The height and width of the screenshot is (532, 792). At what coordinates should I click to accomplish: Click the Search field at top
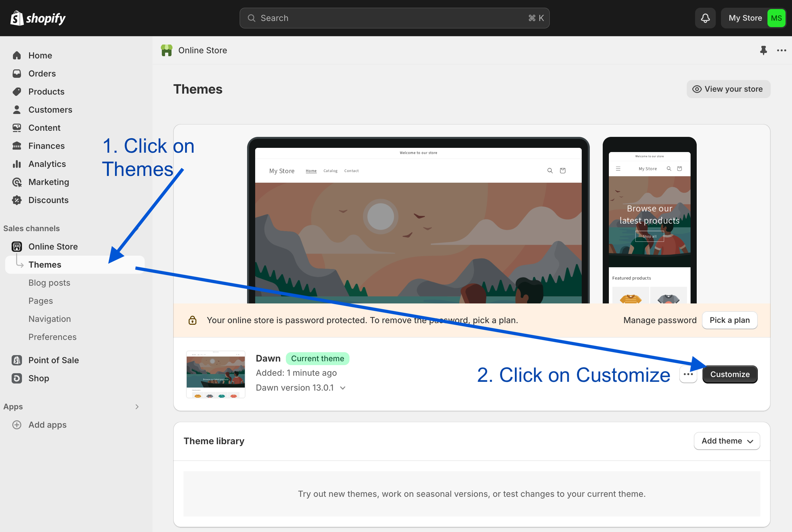pos(394,18)
